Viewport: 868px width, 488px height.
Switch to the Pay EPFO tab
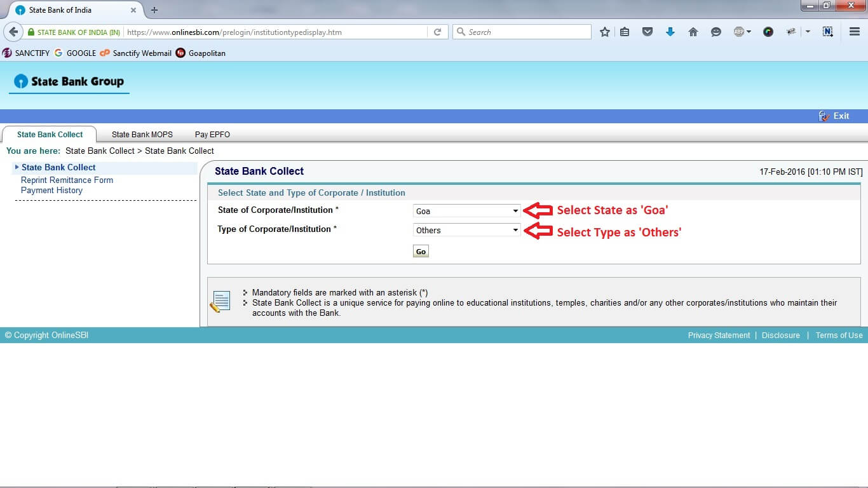click(x=212, y=134)
